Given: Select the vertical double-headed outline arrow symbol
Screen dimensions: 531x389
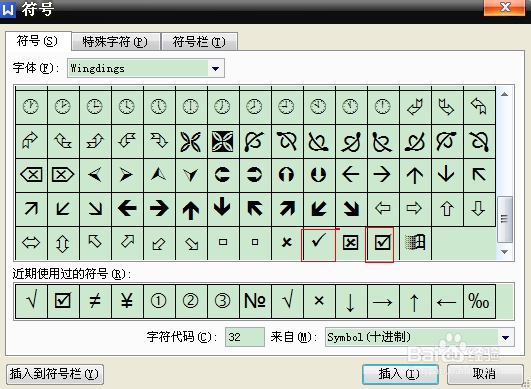Looking at the screenshot, I should [63, 243].
